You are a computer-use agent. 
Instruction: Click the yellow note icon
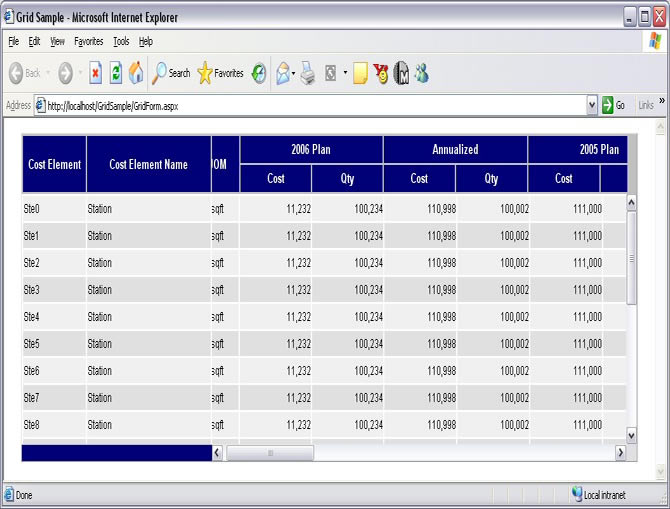(360, 73)
